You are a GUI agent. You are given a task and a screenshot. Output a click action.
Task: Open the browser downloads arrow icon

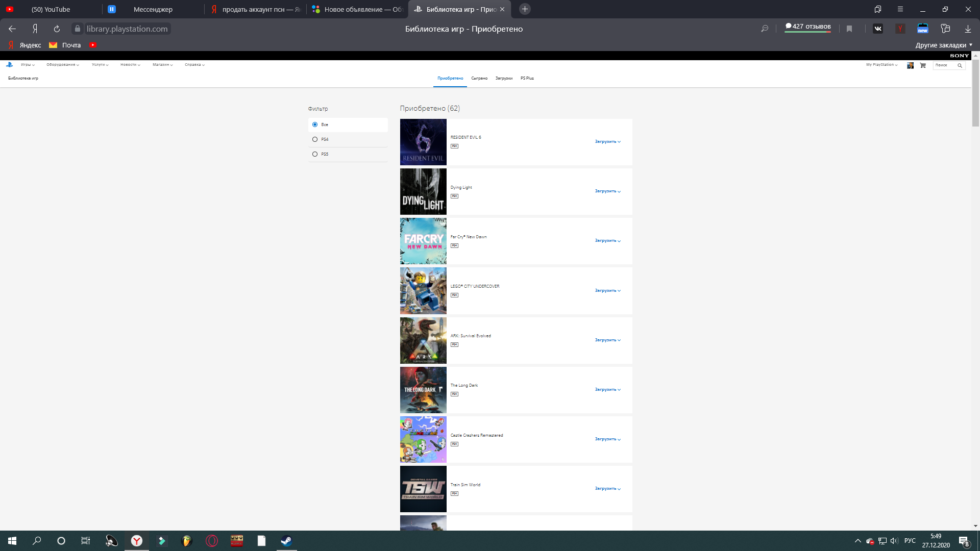(x=968, y=29)
